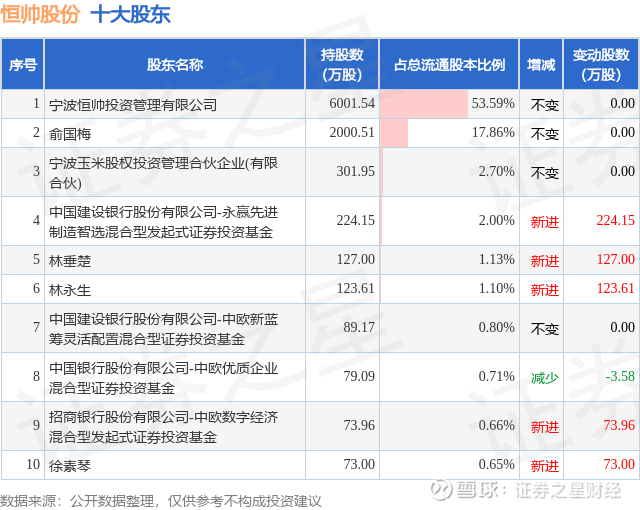
Task: Select shareholder 宁波玉米股权投资管理合伙企业
Action: 163,173
